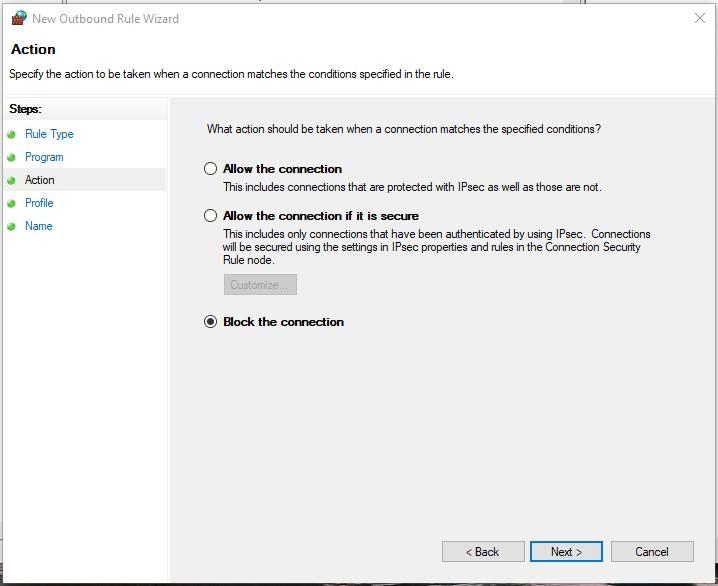
Task: Click the Block the connection label text
Action: pos(283,322)
